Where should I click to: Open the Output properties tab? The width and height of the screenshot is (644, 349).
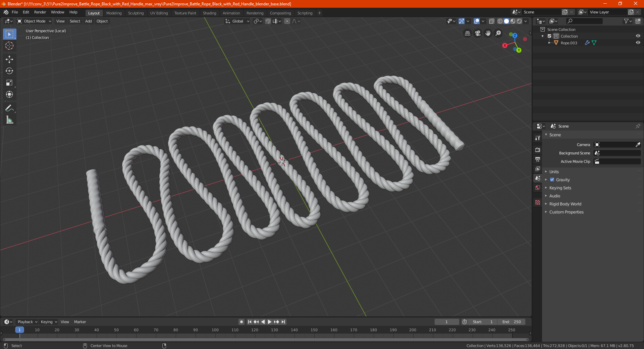pyautogui.click(x=538, y=159)
